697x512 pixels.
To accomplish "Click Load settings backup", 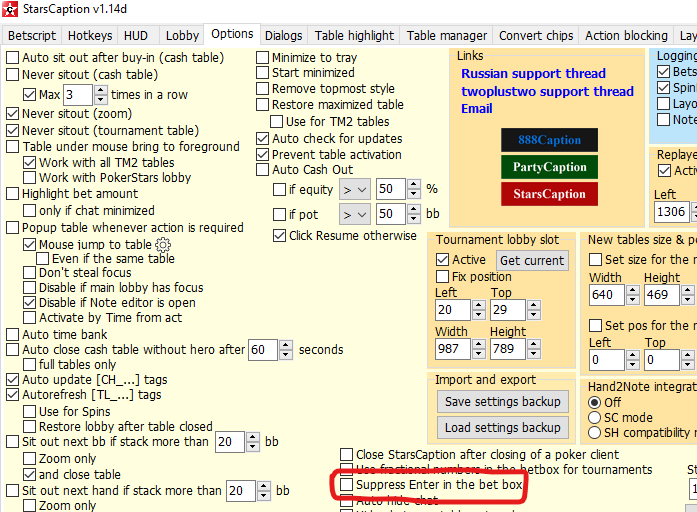I will click(503, 428).
